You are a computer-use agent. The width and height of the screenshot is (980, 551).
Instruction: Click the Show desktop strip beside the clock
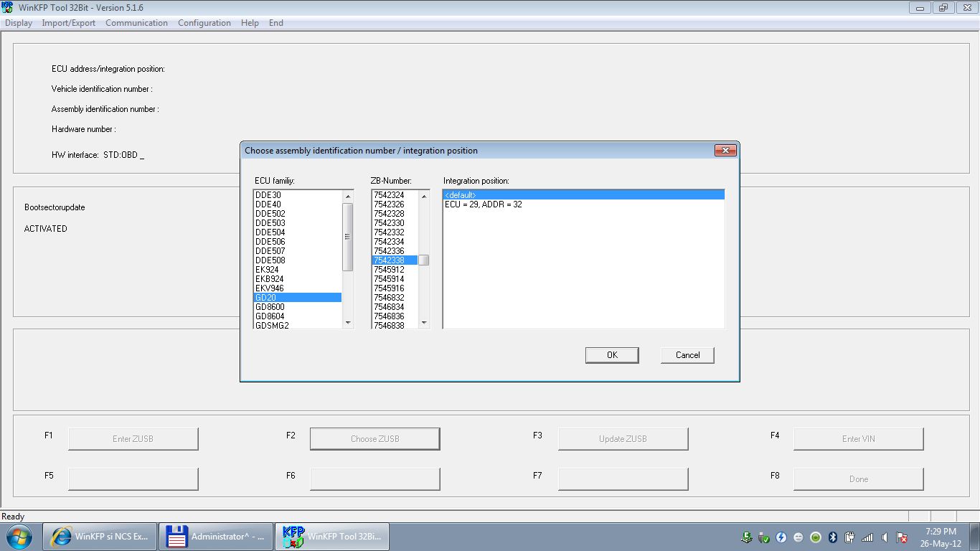point(974,537)
